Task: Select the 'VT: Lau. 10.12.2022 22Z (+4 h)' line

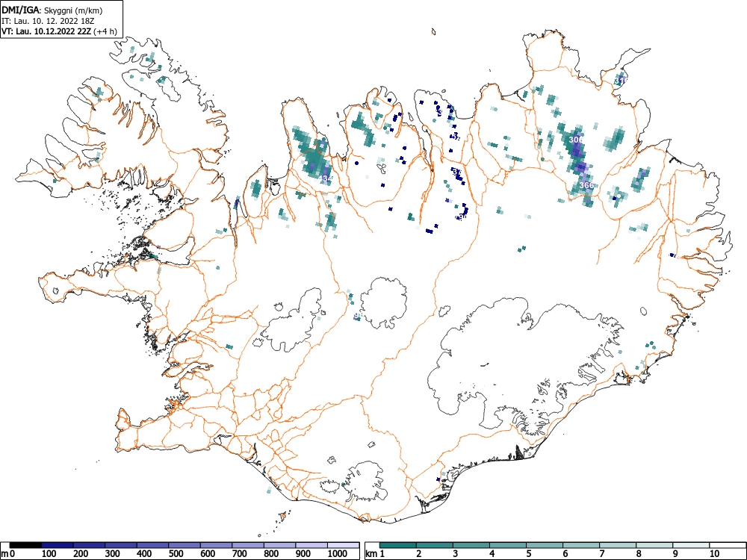Action: pos(58,31)
